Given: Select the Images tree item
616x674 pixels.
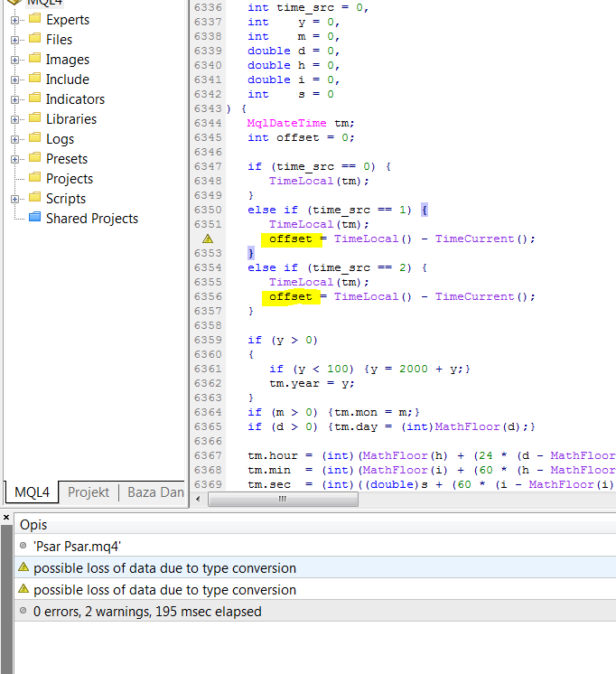Looking at the screenshot, I should tap(68, 60).
